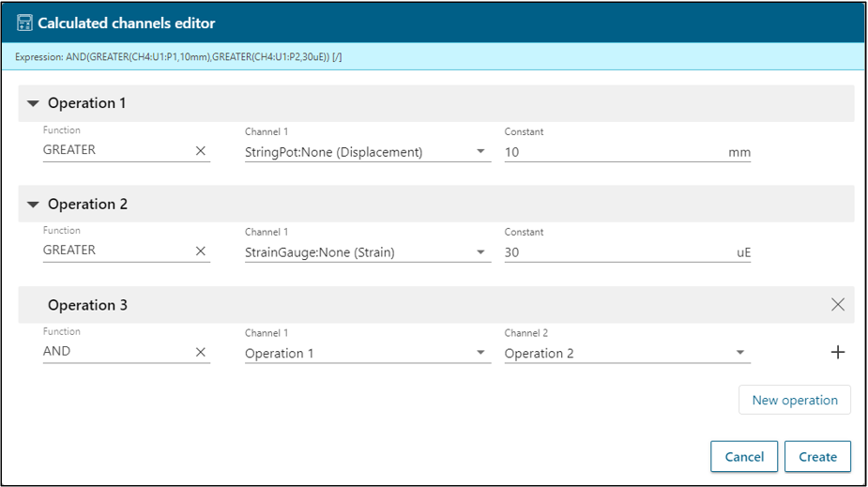Click the calculator icon in title bar
The height and width of the screenshot is (487, 868).
point(24,23)
